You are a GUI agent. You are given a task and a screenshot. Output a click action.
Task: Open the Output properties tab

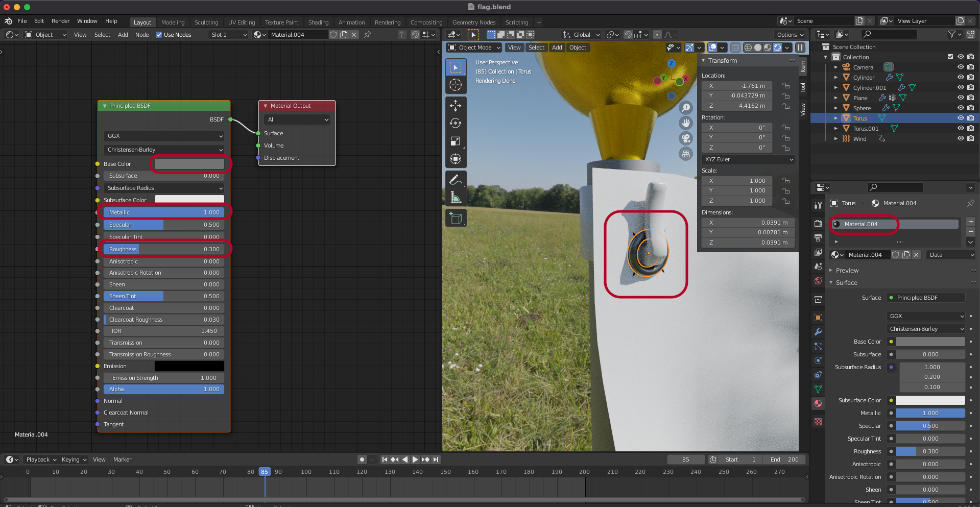tap(818, 238)
